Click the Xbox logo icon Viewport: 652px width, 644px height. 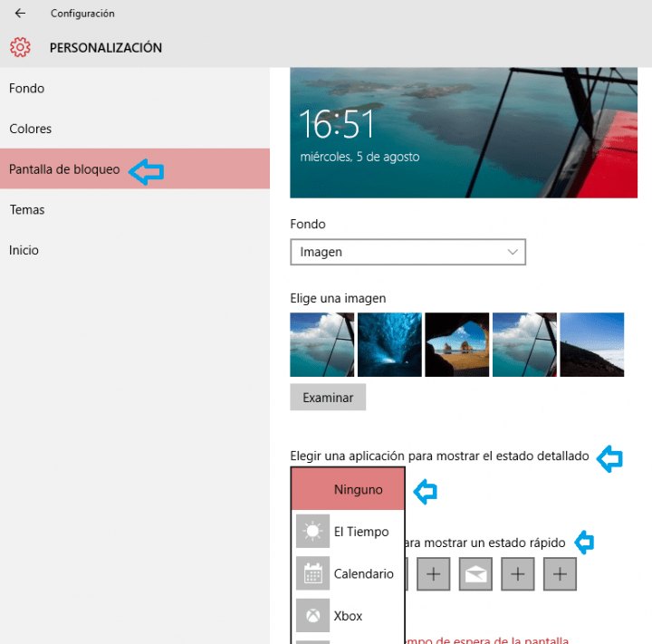point(312,615)
